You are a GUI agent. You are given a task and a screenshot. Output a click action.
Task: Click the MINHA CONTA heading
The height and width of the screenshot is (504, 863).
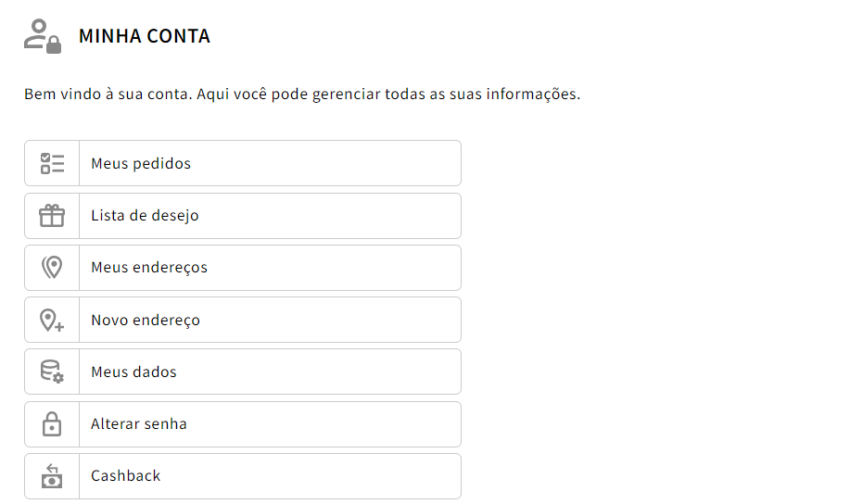click(x=145, y=36)
